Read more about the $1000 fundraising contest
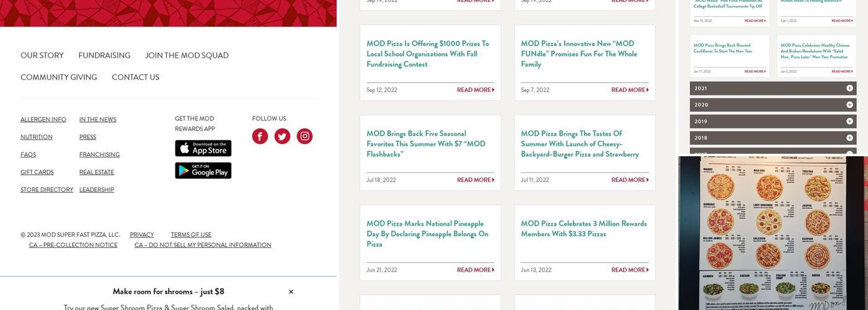The height and width of the screenshot is (310, 868). 475,90
